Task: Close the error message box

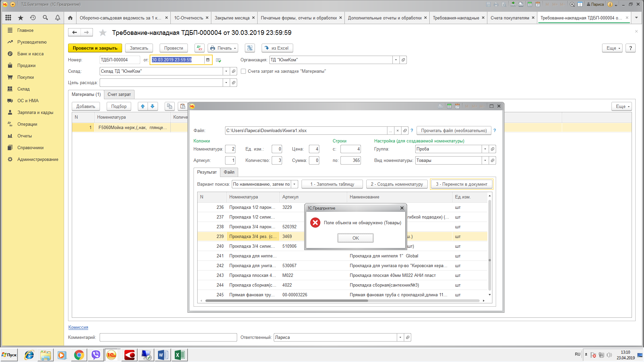Action: [x=402, y=208]
